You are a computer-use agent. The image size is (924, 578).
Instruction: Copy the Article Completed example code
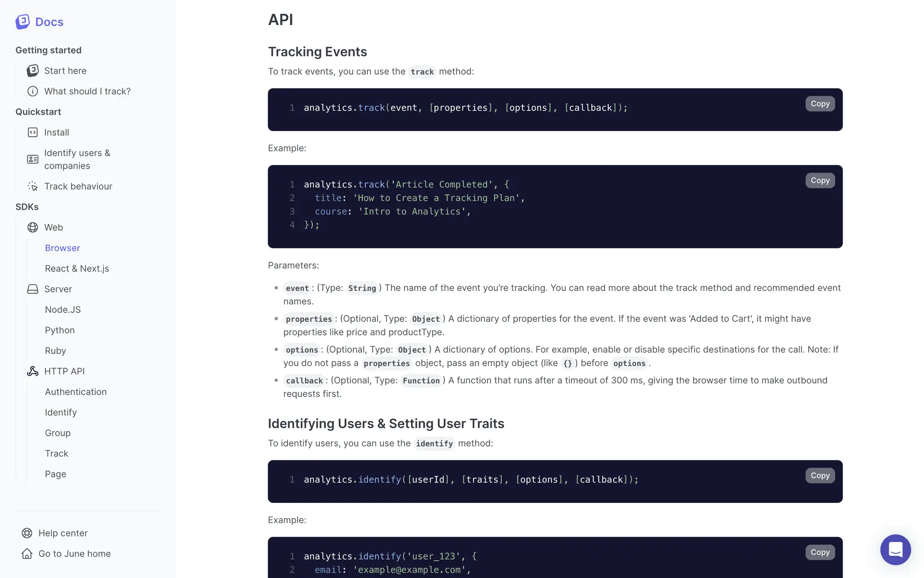point(820,181)
